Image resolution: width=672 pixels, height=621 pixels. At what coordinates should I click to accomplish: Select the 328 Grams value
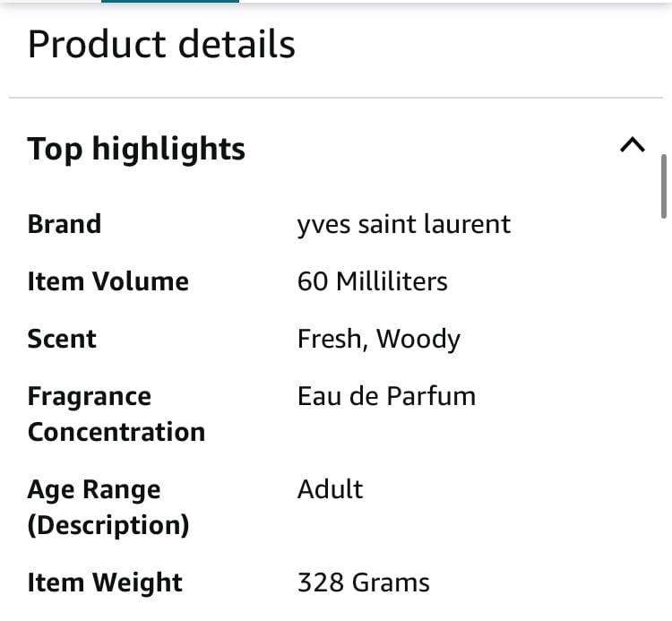[x=364, y=582]
